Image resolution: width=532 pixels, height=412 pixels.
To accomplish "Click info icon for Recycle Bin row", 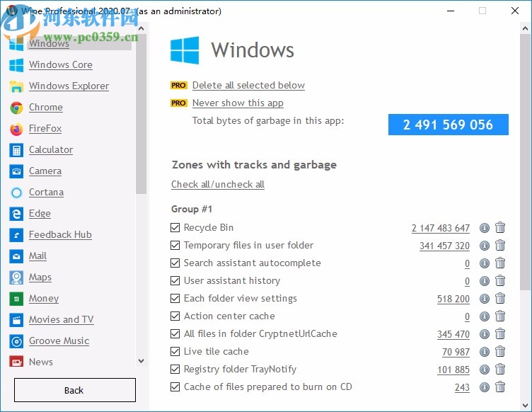I will pyautogui.click(x=485, y=228).
